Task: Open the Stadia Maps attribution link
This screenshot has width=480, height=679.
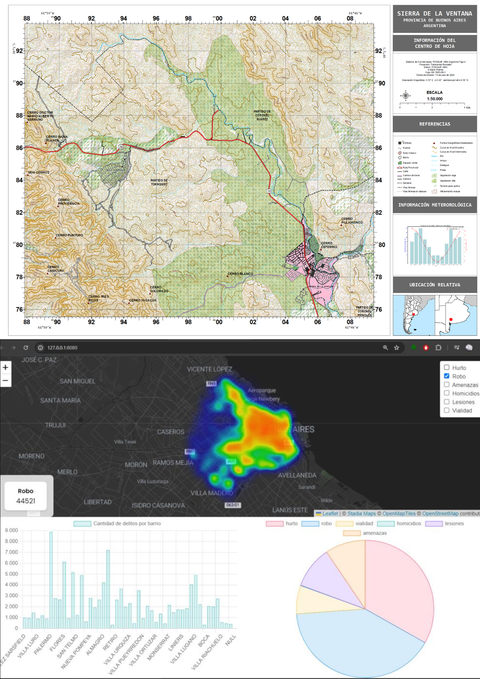Action: (x=361, y=514)
